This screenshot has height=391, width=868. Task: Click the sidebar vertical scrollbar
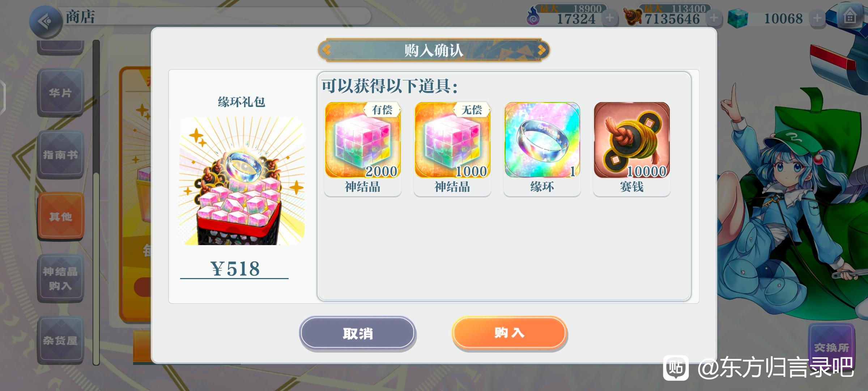[96, 203]
